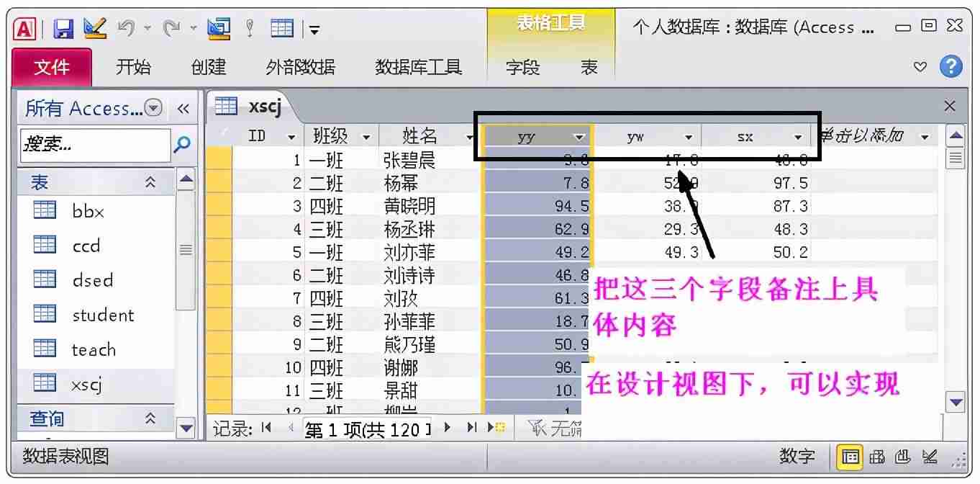
Task: Go to previous record navigation arrow
Action: (291, 428)
